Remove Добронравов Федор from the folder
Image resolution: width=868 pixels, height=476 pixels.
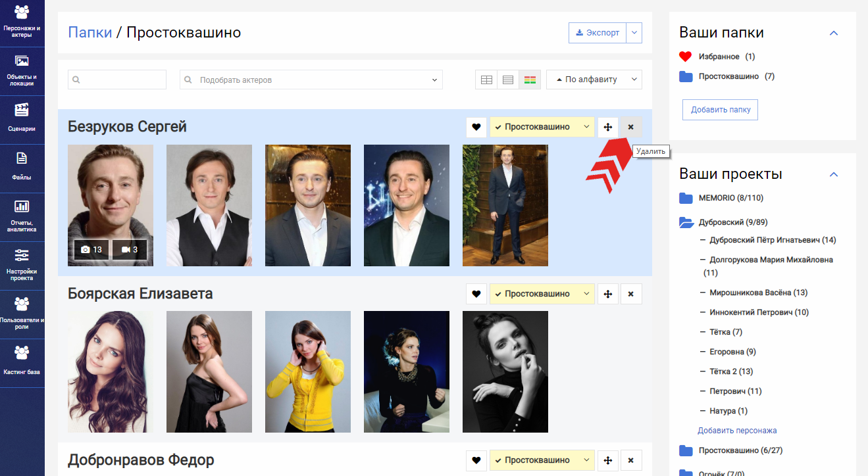(631, 460)
